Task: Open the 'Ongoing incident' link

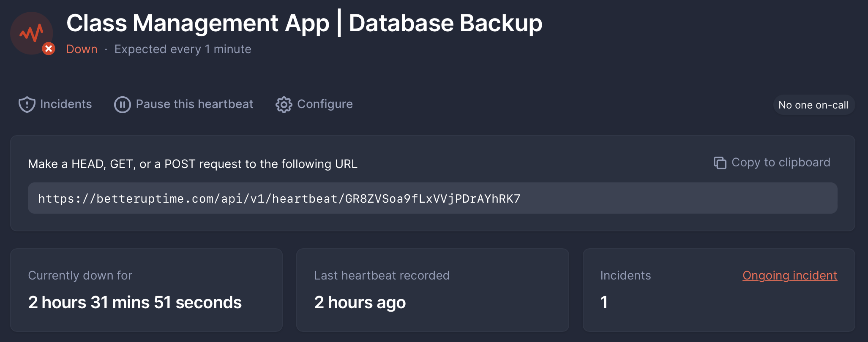Action: [x=789, y=275]
